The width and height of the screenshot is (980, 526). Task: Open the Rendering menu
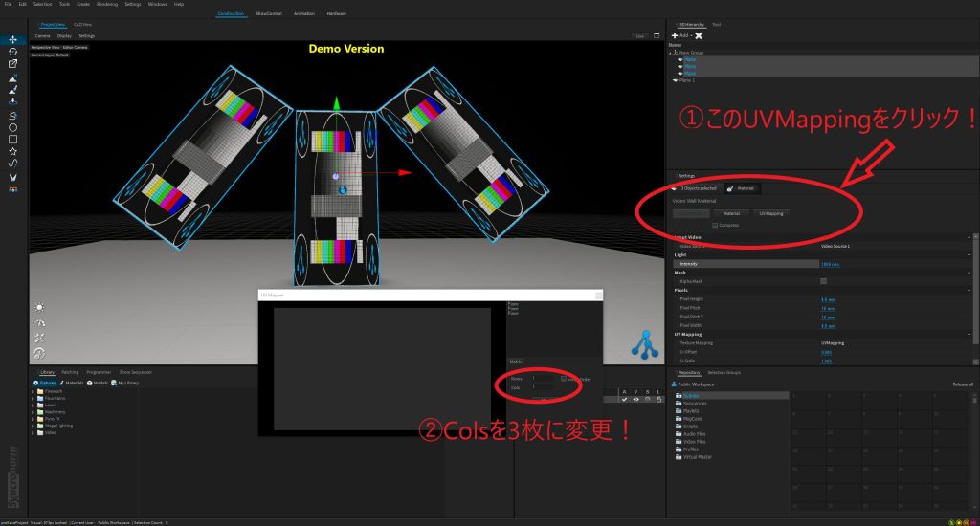point(107,4)
